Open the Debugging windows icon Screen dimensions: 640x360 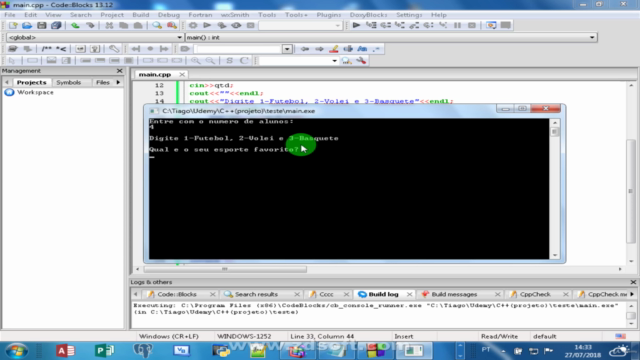click(x=491, y=25)
